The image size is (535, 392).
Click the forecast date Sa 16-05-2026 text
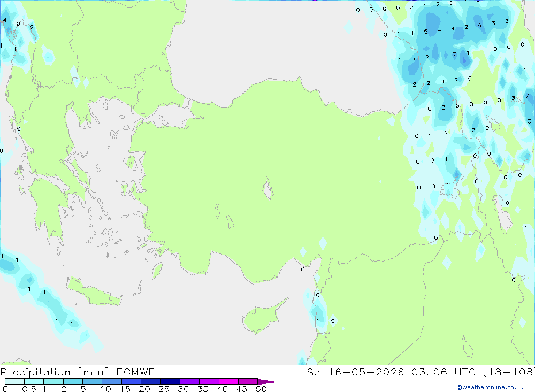click(x=355, y=372)
